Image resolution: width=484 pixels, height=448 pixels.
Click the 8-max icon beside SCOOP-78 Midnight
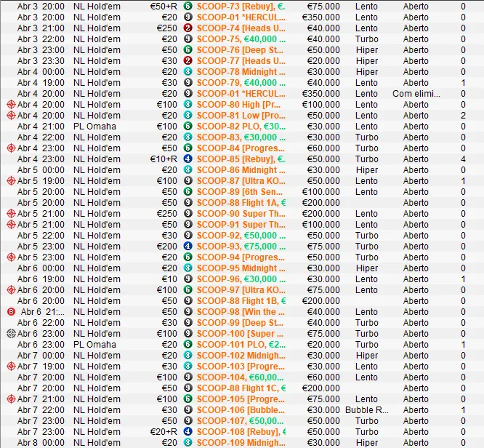[188, 72]
